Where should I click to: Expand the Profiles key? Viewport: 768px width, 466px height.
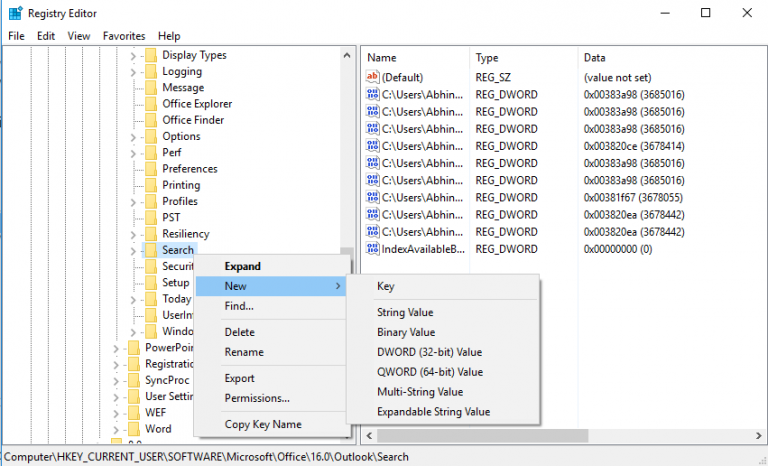click(x=133, y=202)
